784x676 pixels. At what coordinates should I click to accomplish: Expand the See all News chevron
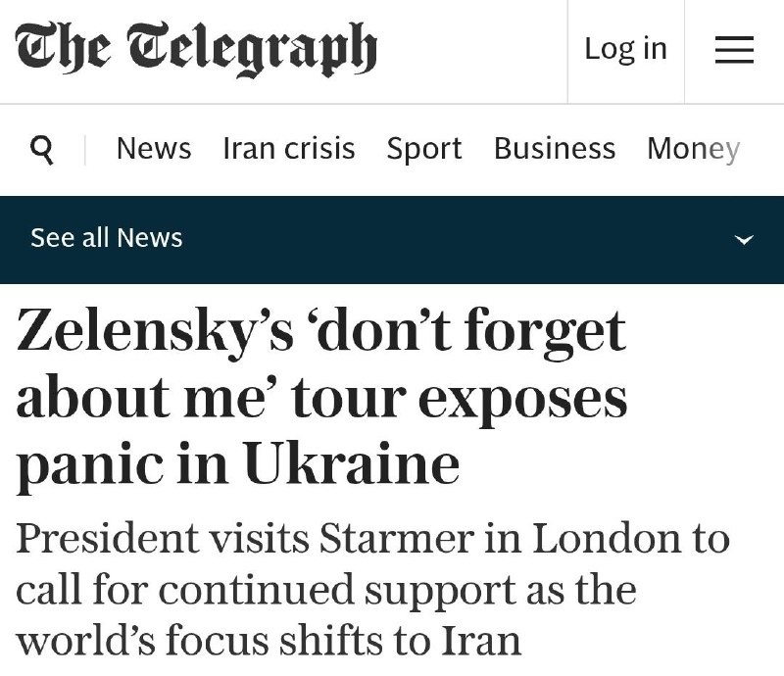[745, 239]
